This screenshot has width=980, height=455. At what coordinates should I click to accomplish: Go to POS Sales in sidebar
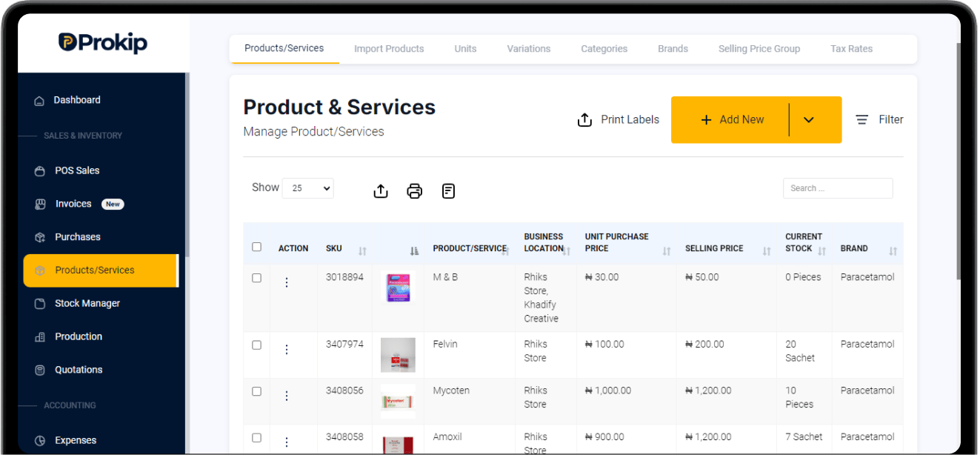click(77, 170)
